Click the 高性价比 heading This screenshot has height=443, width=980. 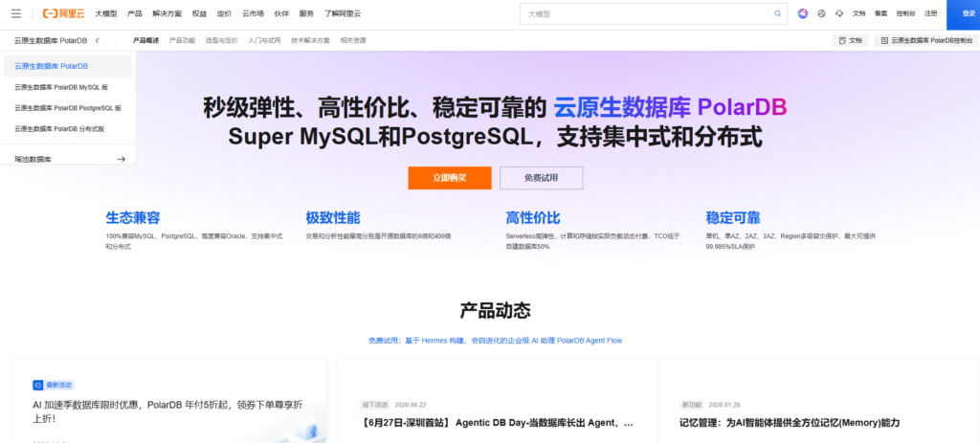(x=533, y=218)
